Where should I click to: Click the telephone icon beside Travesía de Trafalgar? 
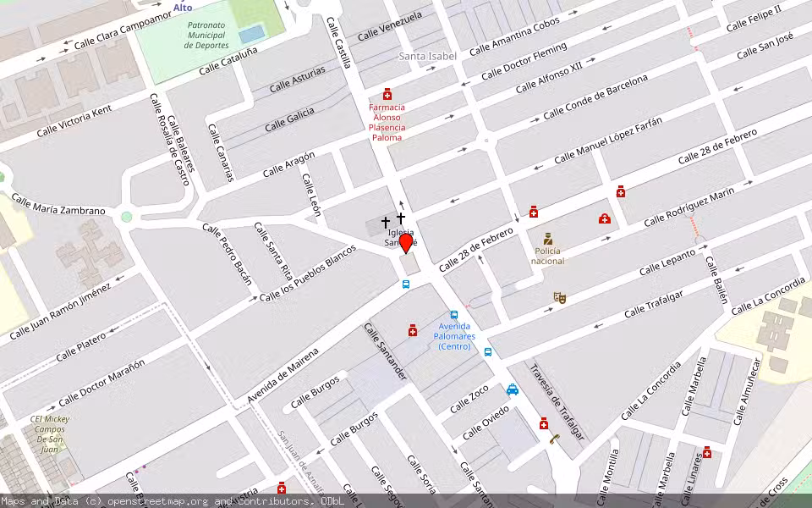click(555, 439)
